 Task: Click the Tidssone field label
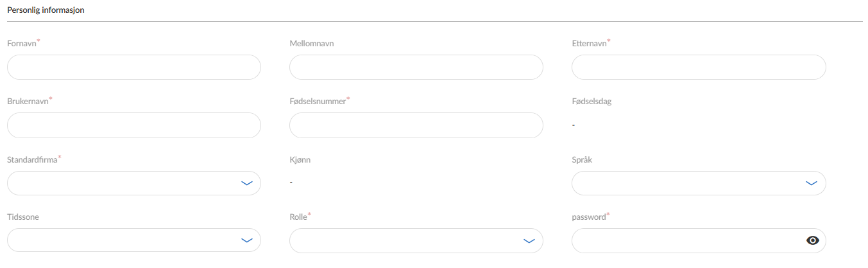[22, 217]
